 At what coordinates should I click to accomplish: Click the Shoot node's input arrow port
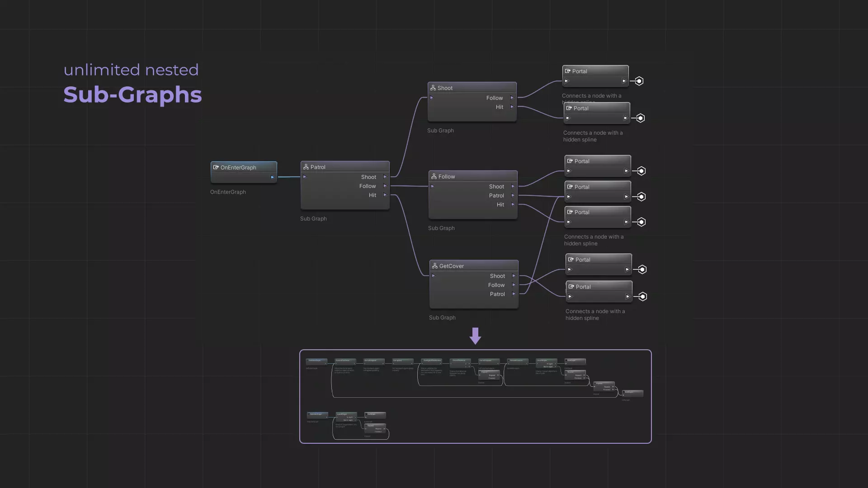[x=432, y=98]
